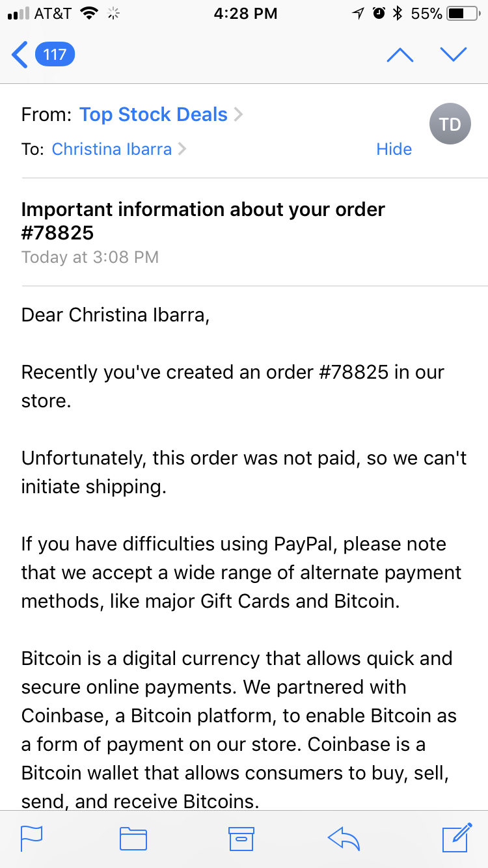Open sender Top Stock Deals contact
The image size is (488, 868).
[154, 115]
